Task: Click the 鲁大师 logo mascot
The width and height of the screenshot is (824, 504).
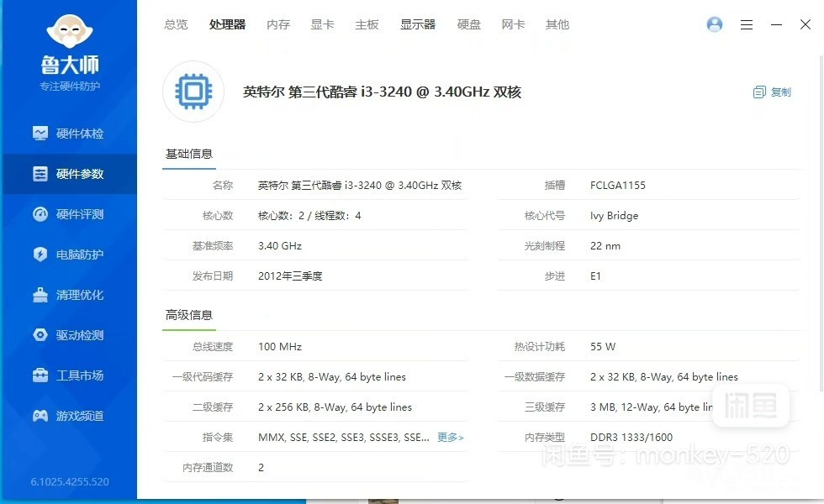Action: [69, 30]
